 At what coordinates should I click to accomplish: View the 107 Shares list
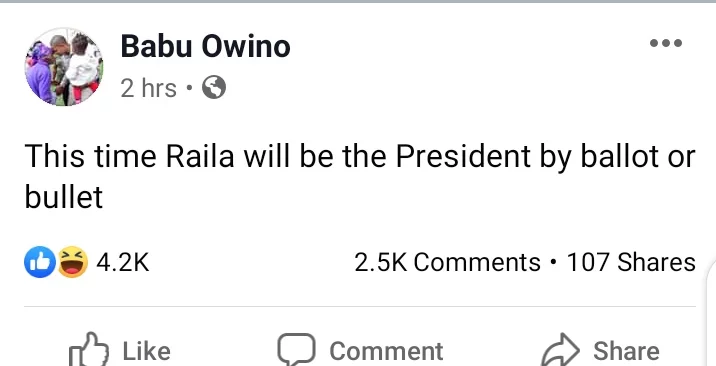[631, 263]
